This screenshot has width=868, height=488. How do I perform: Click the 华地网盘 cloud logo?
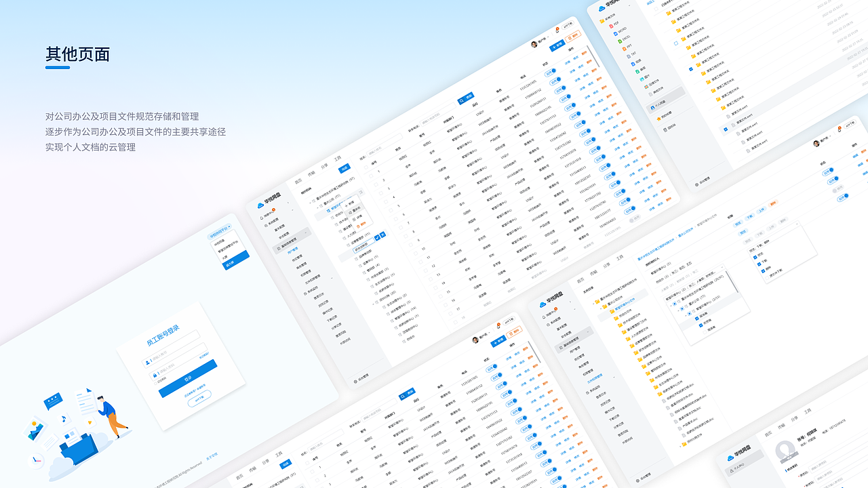pyautogui.click(x=601, y=9)
